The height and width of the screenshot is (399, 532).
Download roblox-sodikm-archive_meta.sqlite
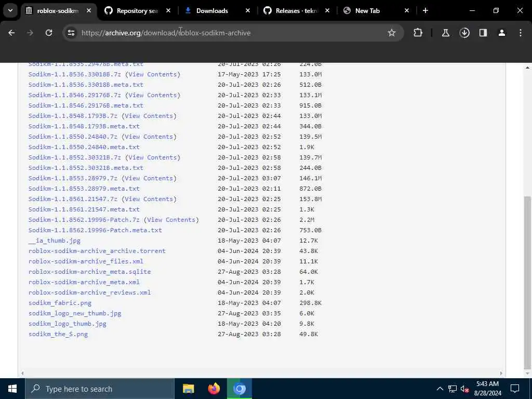tap(89, 272)
